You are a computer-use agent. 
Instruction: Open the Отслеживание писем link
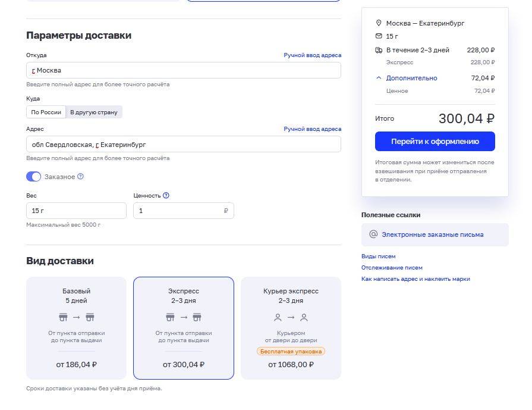[x=392, y=268]
